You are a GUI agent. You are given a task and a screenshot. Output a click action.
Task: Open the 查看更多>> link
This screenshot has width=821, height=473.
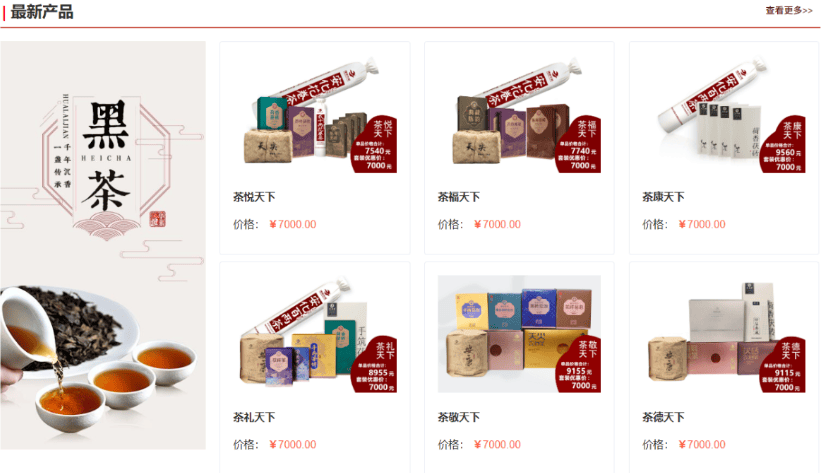click(789, 10)
